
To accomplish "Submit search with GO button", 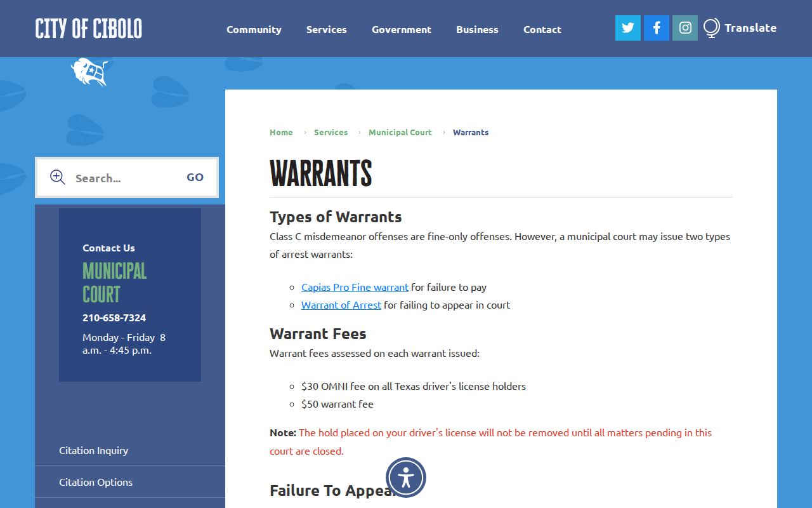I will (195, 177).
